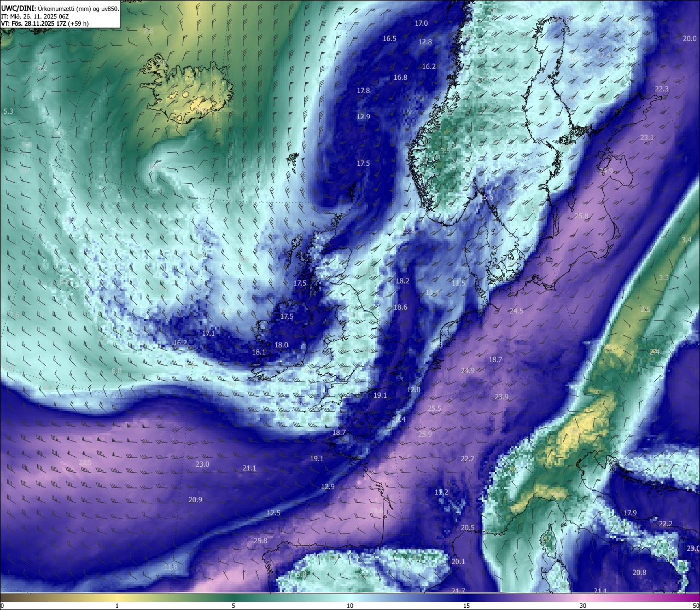This screenshot has height=610, width=700.
Task: Click the 18.6 value label
Action: coord(400,307)
